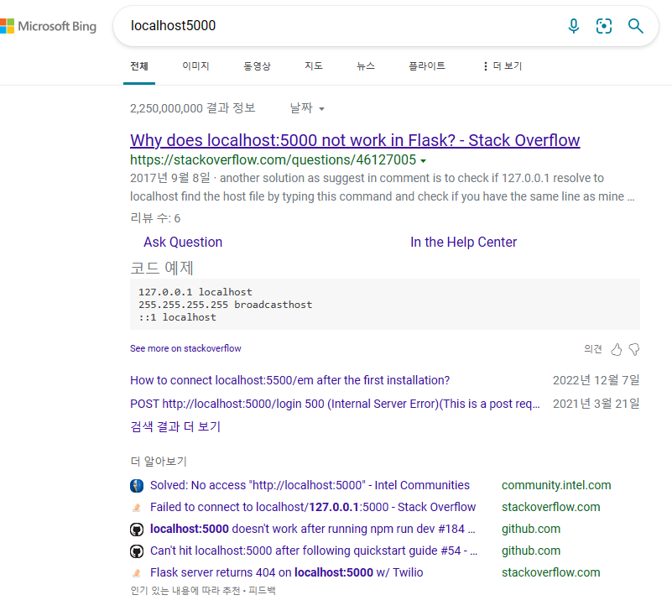Start voice search with microphone icon

click(x=574, y=26)
